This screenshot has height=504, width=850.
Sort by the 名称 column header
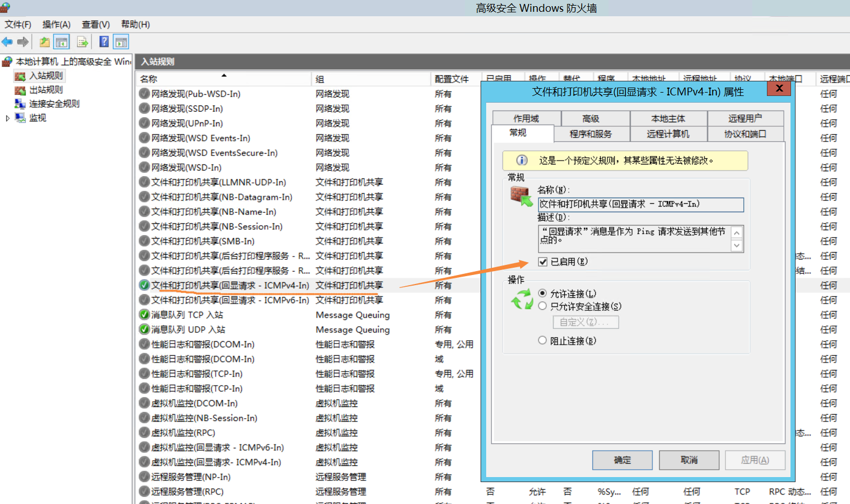225,79
